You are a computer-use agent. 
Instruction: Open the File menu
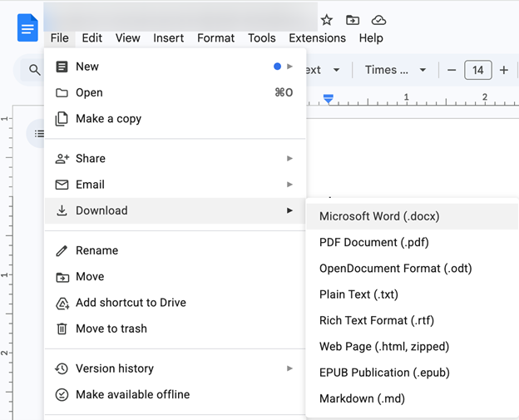tap(60, 38)
